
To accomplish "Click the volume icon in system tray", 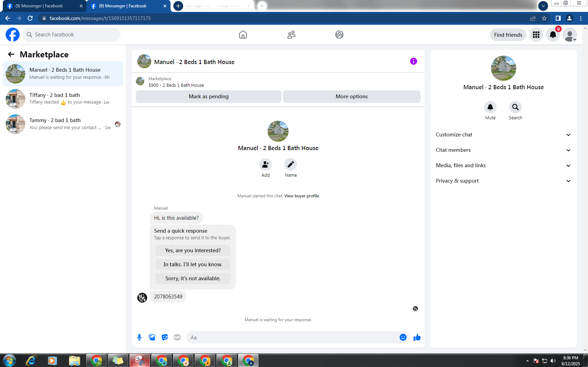I will 553,361.
